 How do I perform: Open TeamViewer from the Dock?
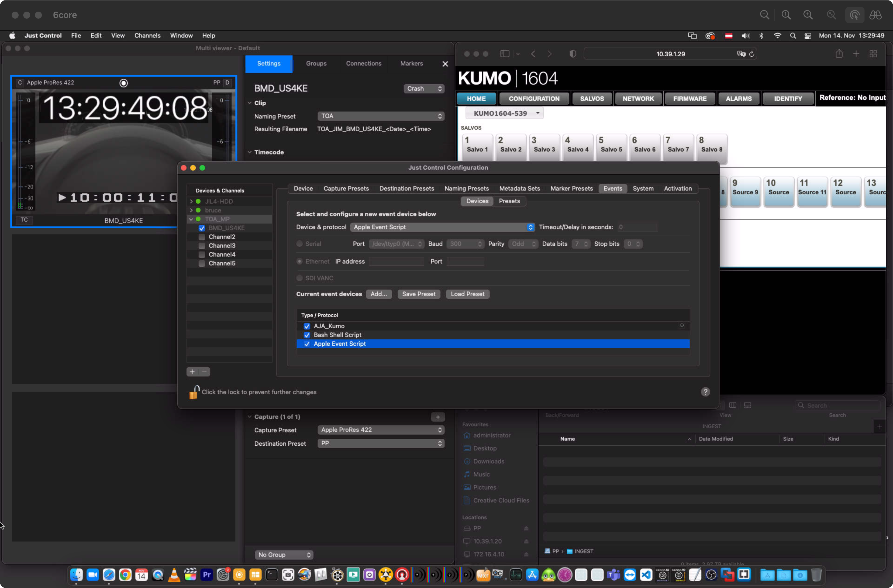click(630, 575)
